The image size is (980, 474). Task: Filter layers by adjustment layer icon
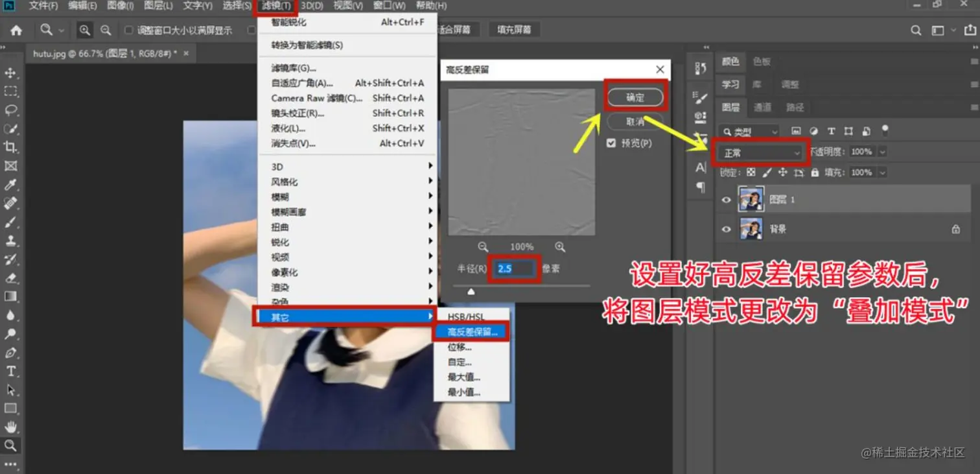pos(814,131)
